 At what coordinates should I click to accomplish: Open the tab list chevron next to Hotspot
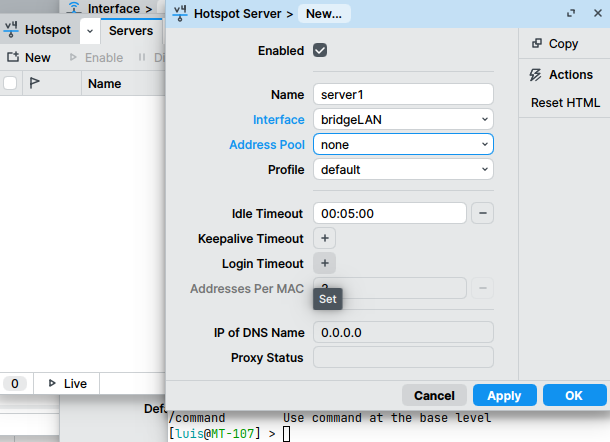pos(89,31)
